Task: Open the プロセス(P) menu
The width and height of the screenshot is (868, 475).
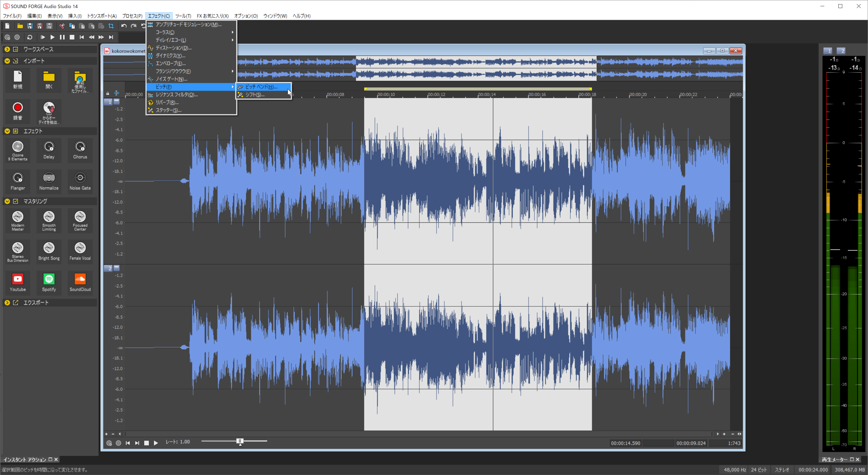Action: click(x=132, y=16)
